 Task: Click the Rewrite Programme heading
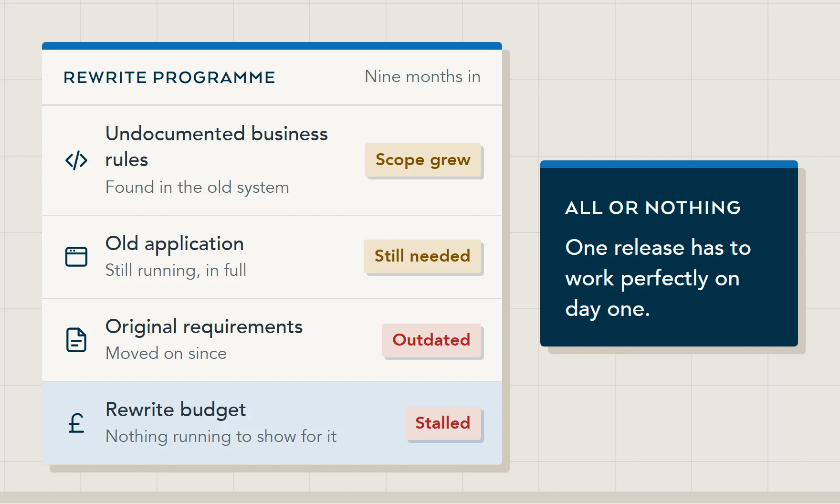[169, 77]
